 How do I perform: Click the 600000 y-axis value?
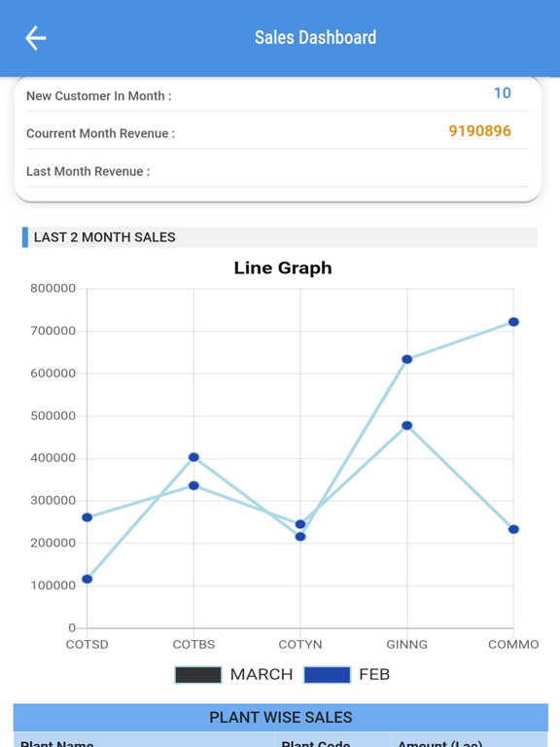coord(52,373)
